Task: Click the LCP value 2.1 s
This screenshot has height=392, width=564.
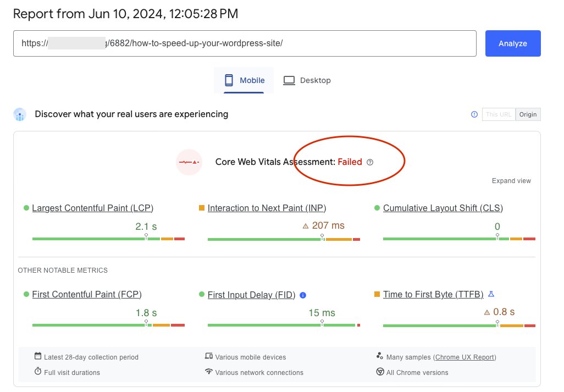Action: [146, 227]
